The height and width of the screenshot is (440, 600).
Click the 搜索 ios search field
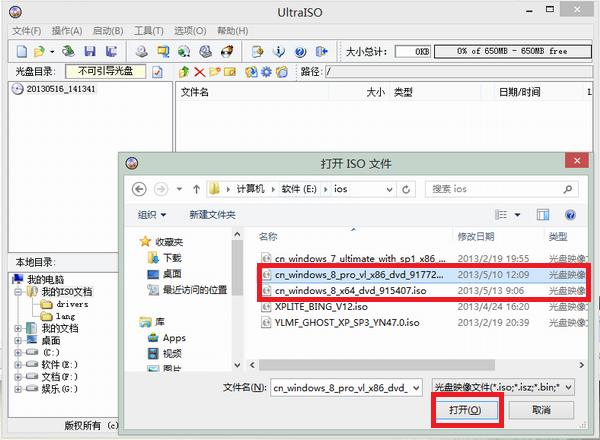coord(501,189)
